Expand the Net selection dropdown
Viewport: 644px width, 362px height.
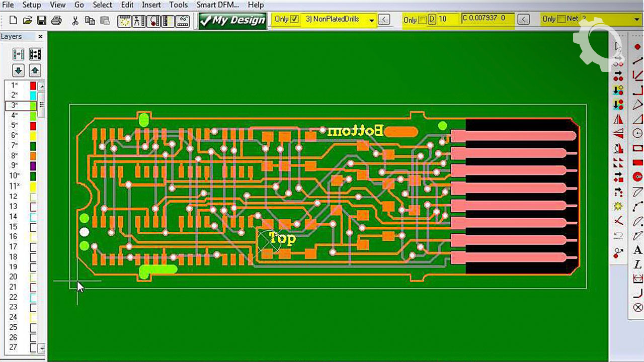point(636,19)
